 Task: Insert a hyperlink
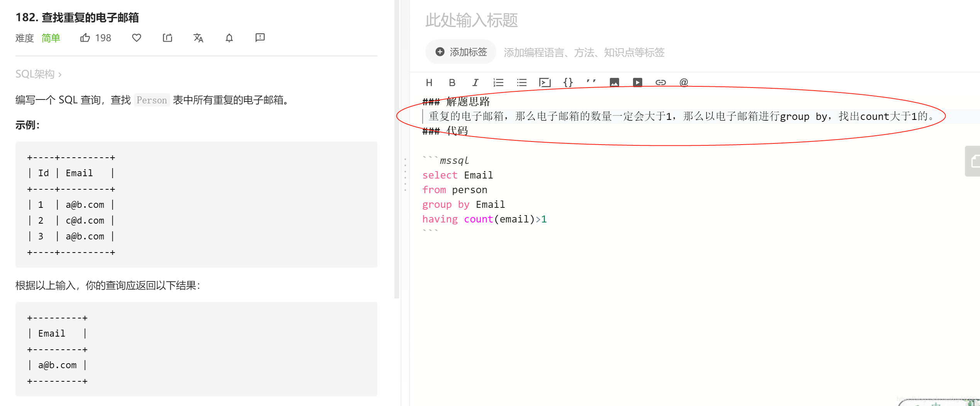coord(660,82)
